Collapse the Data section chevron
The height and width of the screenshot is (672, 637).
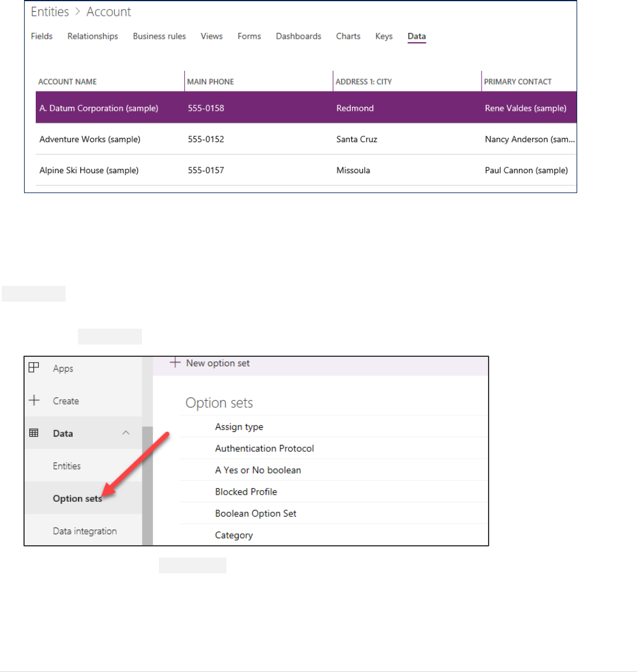pyautogui.click(x=126, y=433)
